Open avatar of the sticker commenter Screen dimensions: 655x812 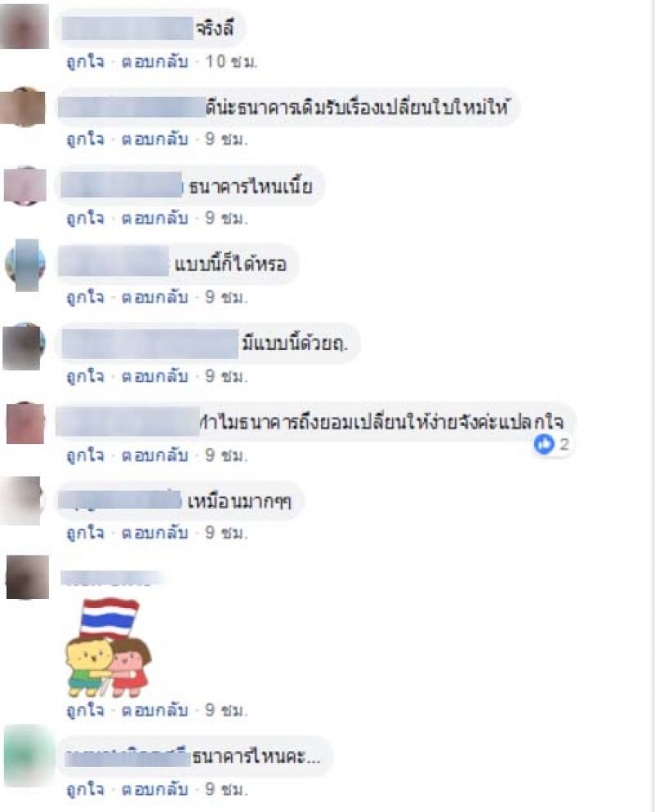pos(27,578)
